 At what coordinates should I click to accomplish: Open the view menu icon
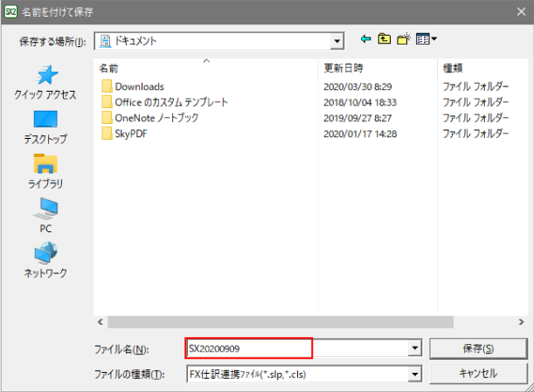point(426,39)
